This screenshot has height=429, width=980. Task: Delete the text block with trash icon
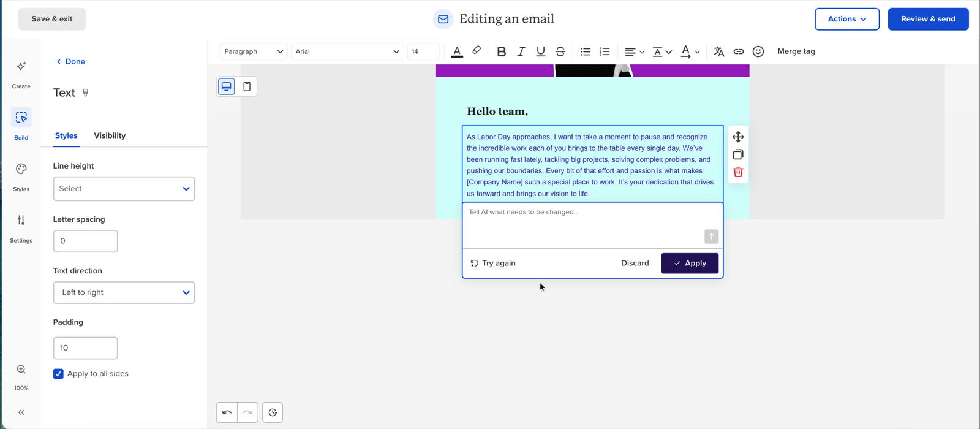738,172
